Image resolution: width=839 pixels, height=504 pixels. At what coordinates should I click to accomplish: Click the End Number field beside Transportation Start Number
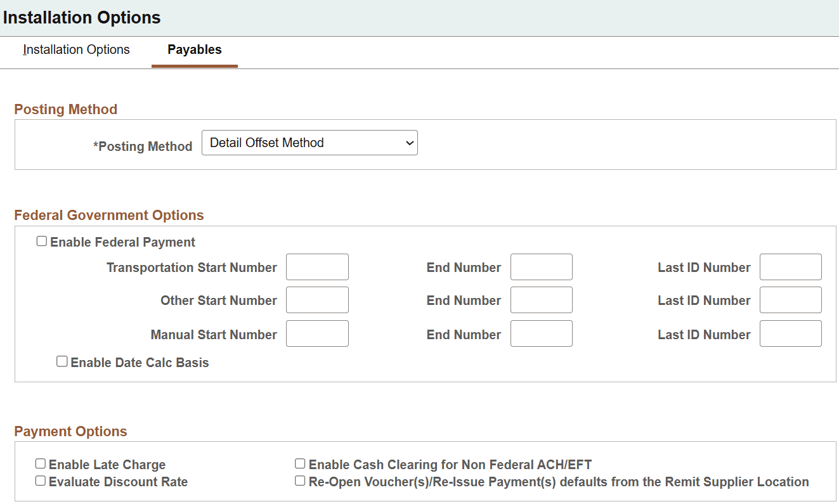point(541,267)
